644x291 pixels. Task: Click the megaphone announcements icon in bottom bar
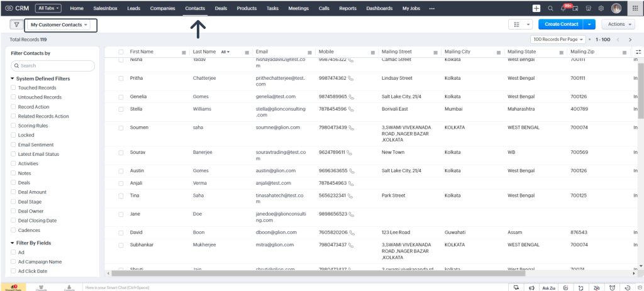click(531, 288)
